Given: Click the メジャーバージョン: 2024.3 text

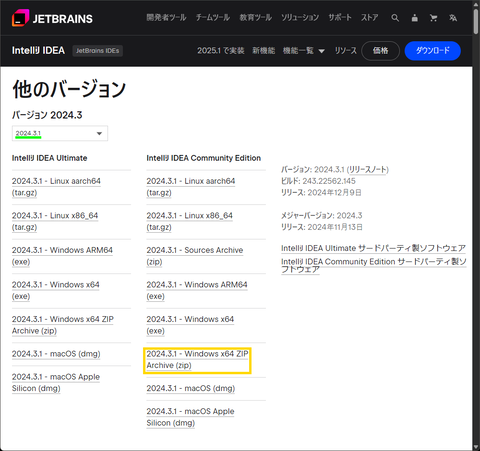Looking at the screenshot, I should coord(322,216).
